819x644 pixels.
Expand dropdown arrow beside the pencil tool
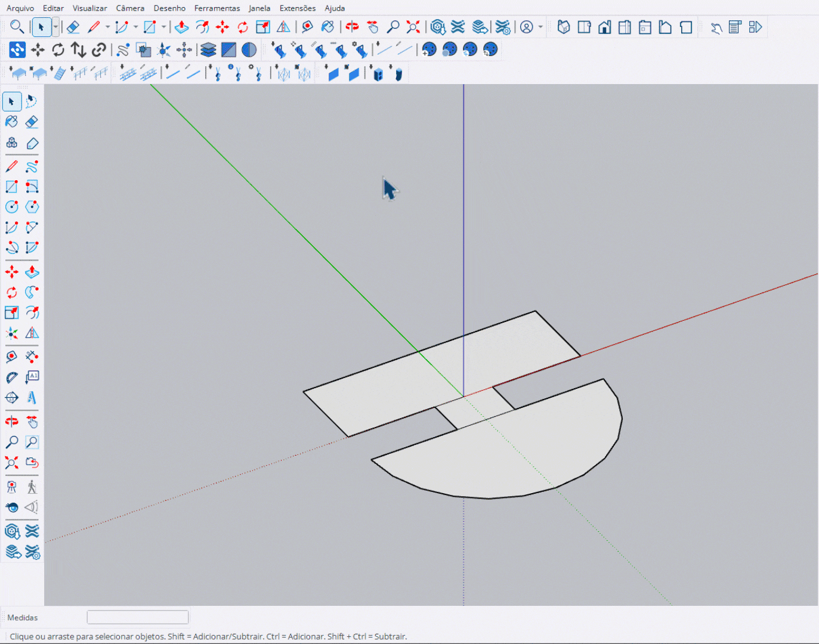(x=107, y=27)
